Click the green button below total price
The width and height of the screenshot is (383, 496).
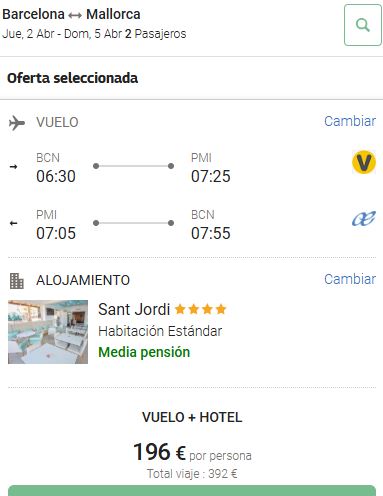(192, 491)
